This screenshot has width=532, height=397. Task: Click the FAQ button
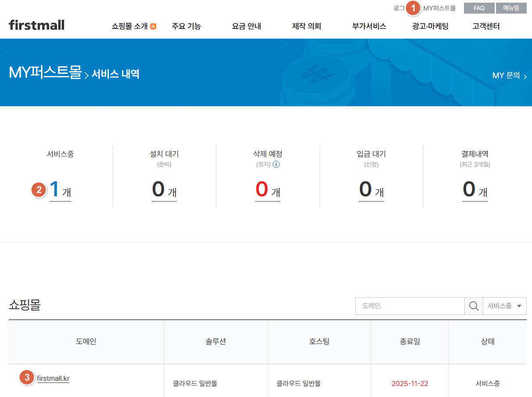(479, 8)
